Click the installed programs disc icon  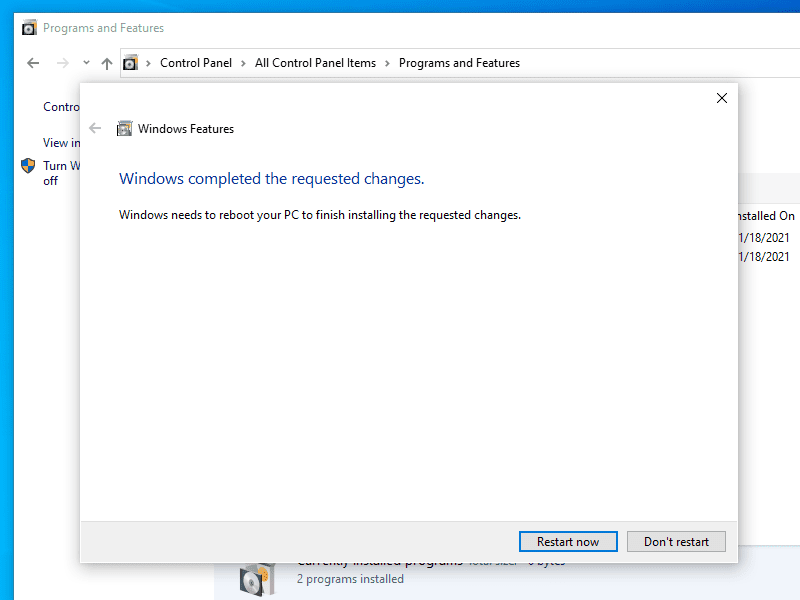point(258,579)
